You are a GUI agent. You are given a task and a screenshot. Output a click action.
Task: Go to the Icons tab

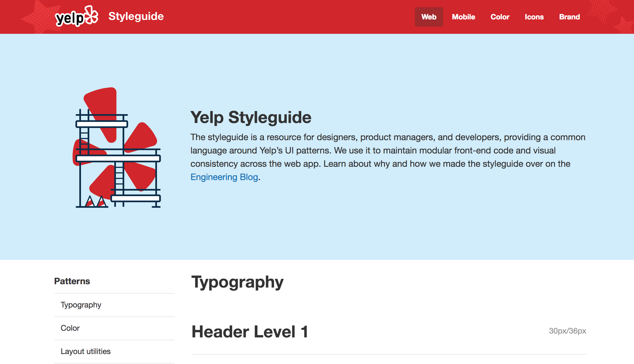coord(534,17)
